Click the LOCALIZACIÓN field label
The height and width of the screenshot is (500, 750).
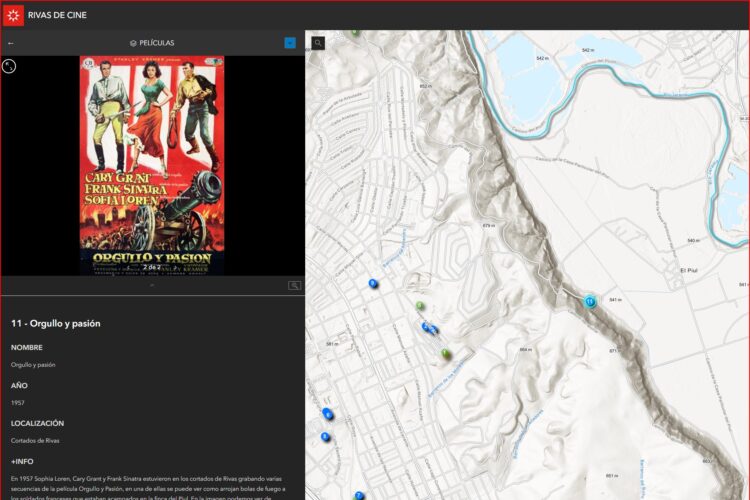(x=37, y=423)
